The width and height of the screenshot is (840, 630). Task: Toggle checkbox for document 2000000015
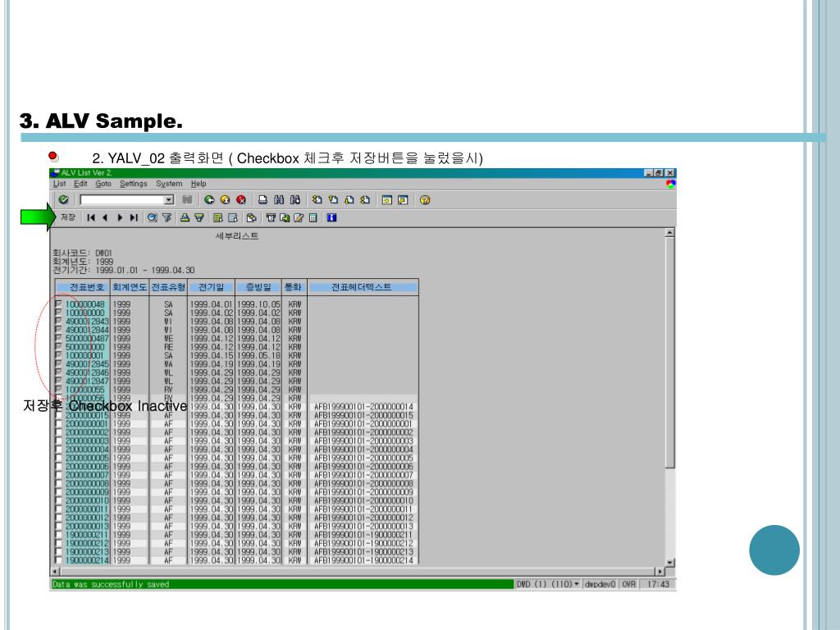point(58,415)
